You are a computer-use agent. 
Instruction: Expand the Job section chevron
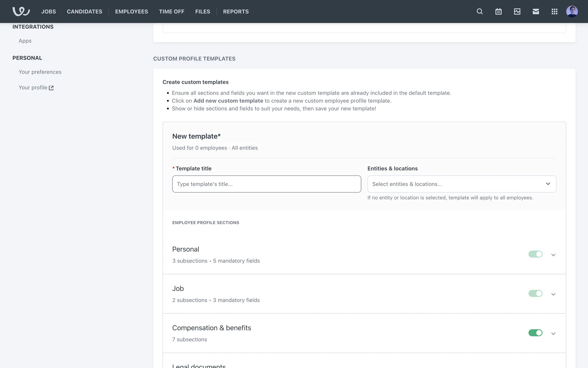553,294
